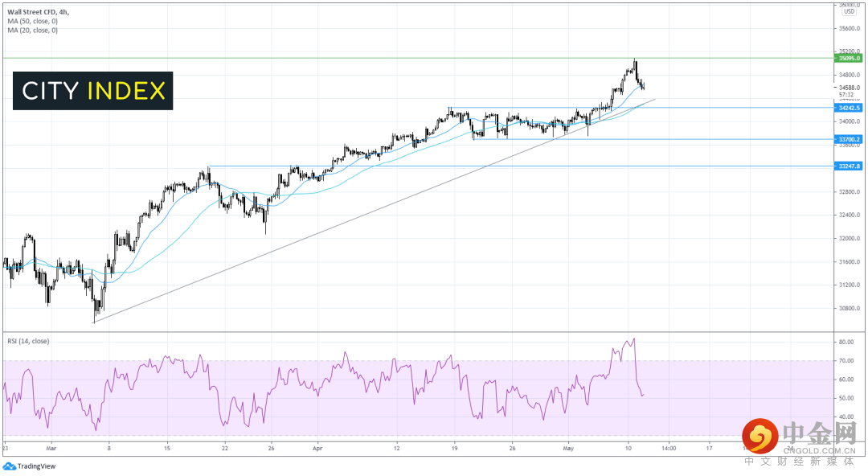Click the 32000.0 price axis tick
This screenshot has height=476, width=868.
point(850,238)
